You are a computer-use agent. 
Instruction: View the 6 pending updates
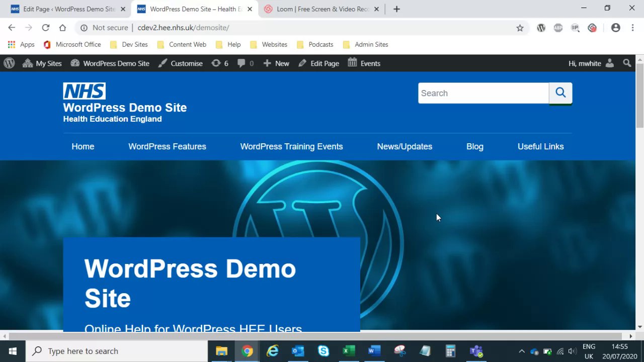tap(219, 63)
